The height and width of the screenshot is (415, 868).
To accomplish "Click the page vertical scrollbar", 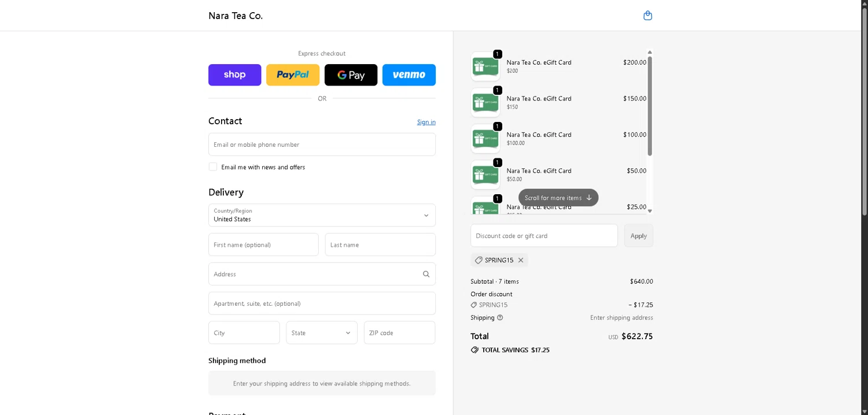I will click(865, 113).
